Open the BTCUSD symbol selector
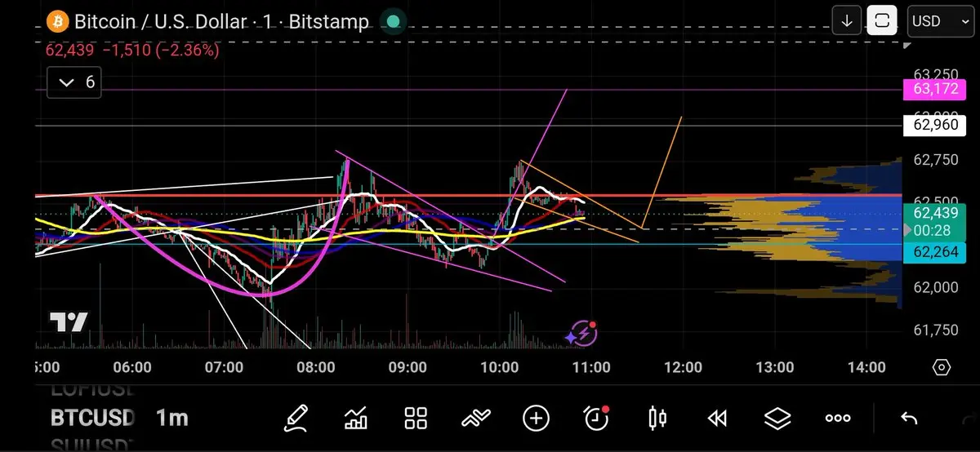 92,419
